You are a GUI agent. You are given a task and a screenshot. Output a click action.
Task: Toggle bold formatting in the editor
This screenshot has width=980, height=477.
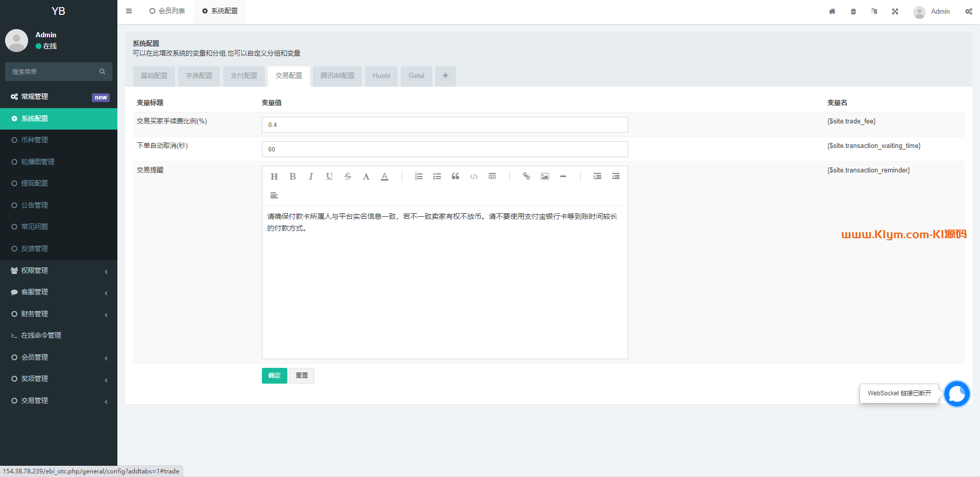pos(292,177)
